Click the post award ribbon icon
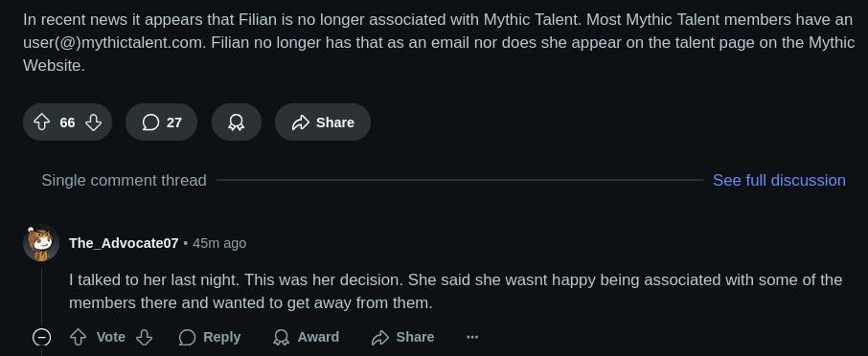Screen dimensions: 868x356 click(237, 122)
